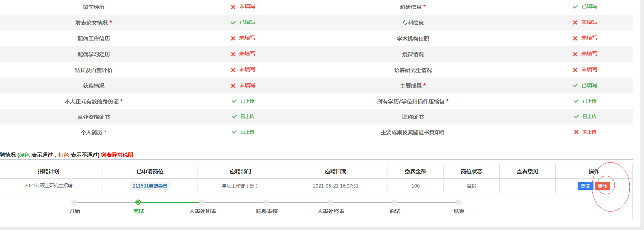Click the green check icon for 个人简历
Viewport: 644px width, 230px height.
[x=234, y=132]
